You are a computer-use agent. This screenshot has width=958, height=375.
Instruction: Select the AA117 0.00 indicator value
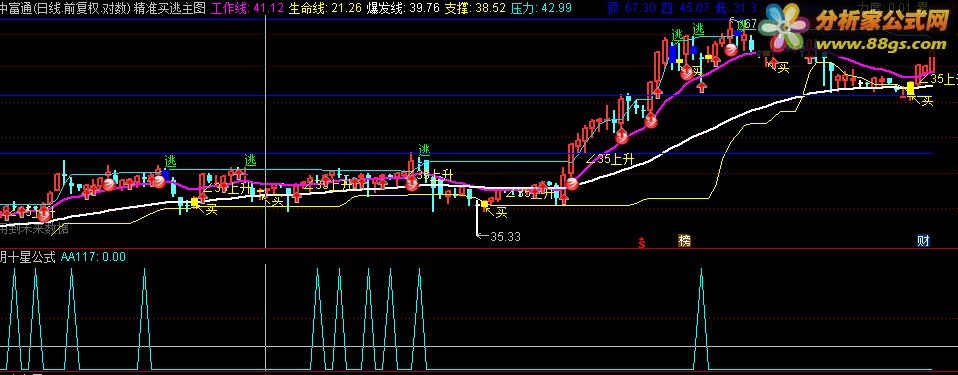click(x=93, y=257)
